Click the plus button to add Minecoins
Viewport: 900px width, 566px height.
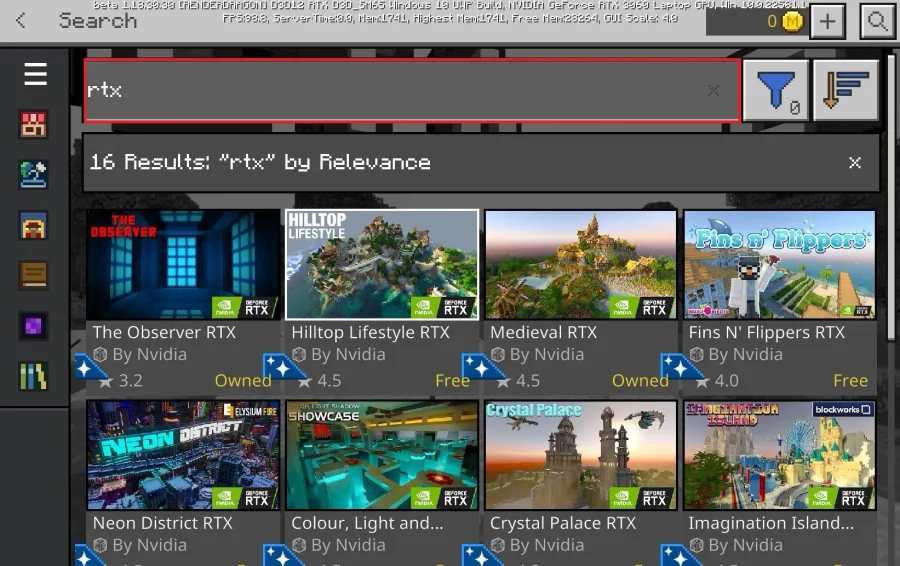point(827,22)
